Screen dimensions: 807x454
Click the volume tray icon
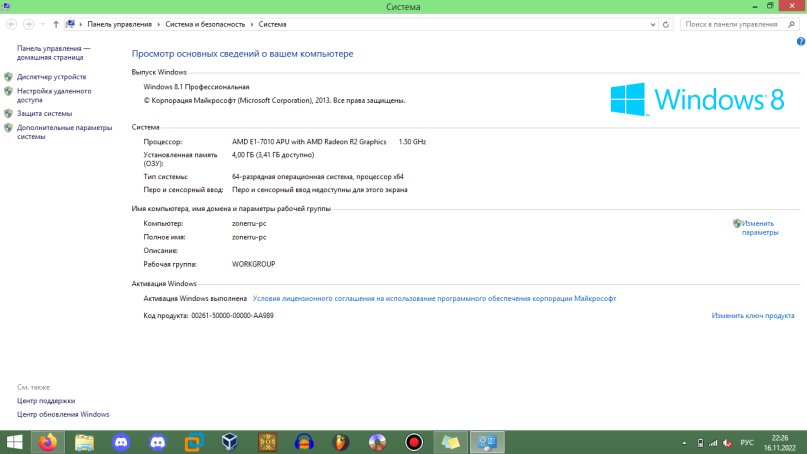click(x=727, y=443)
